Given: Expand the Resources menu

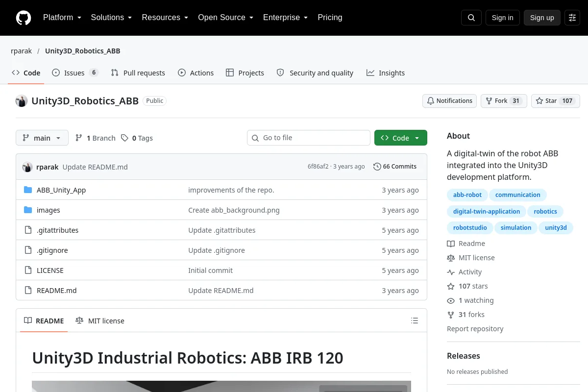Looking at the screenshot, I should pyautogui.click(x=165, y=18).
